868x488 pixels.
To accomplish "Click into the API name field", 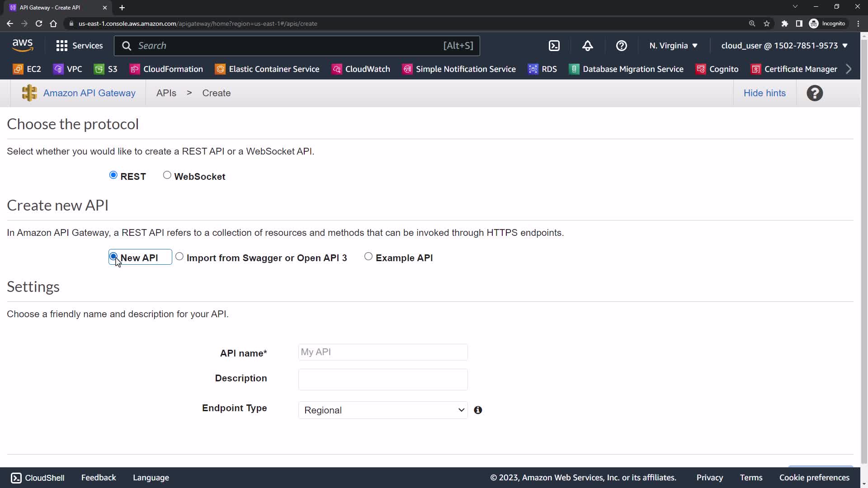I will point(382,352).
